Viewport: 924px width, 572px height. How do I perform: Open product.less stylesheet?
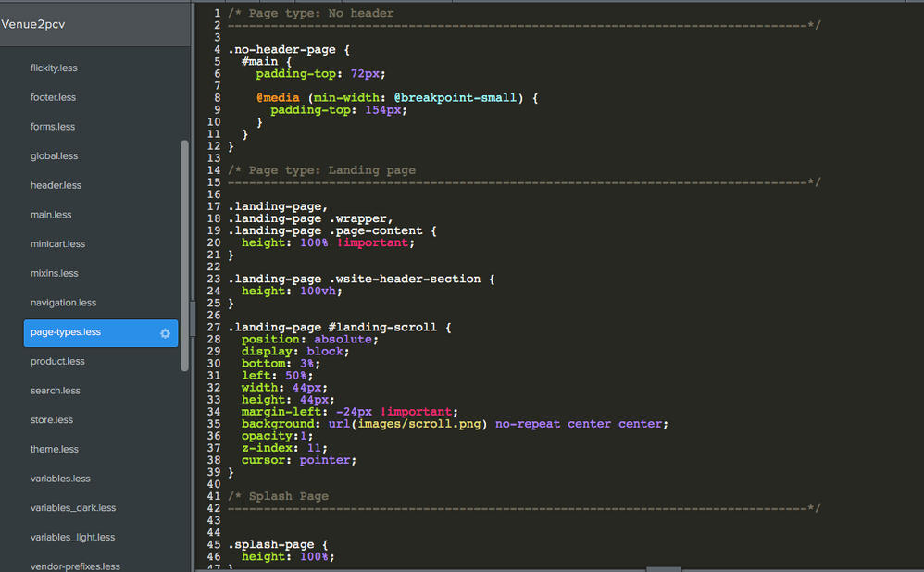click(57, 361)
